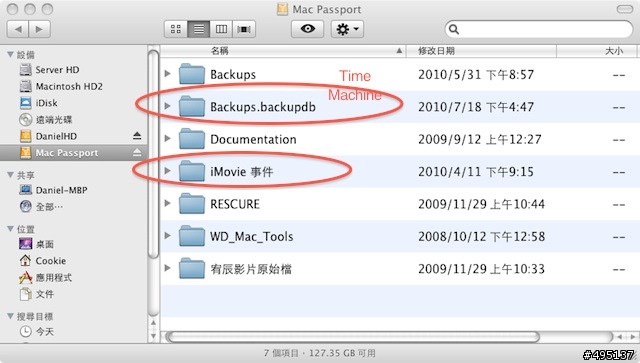This screenshot has width=640, height=363.
Task: Expand the iMovie 事件 folder triangle
Action: tap(167, 171)
